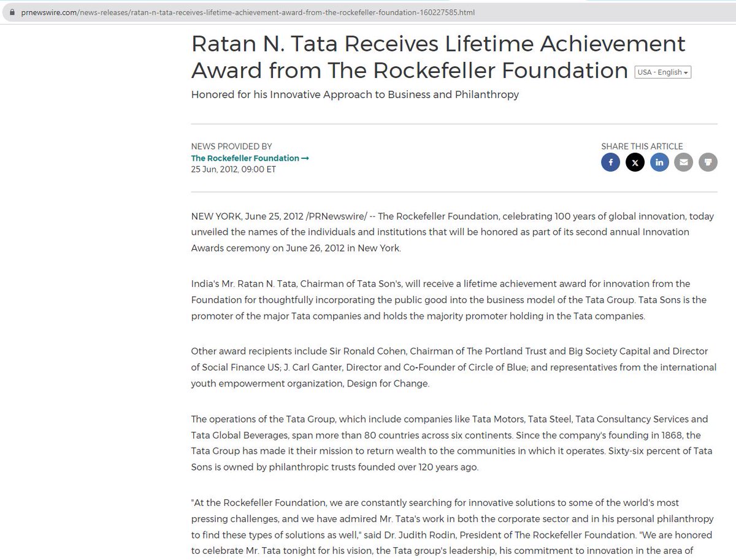736x560 pixels.
Task: Click the print article icon
Action: [x=708, y=163]
